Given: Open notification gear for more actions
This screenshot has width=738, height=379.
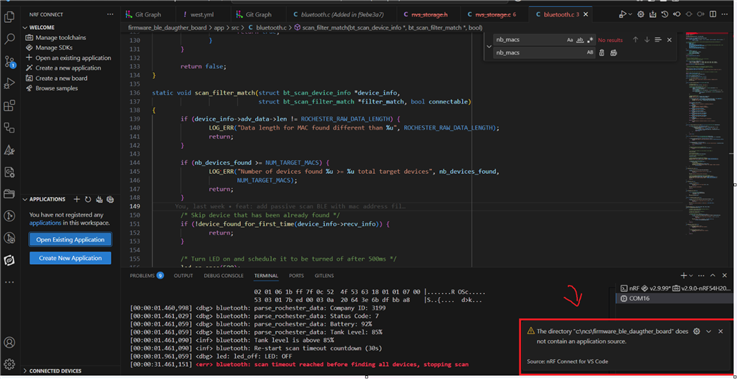Looking at the screenshot, I should tap(697, 331).
